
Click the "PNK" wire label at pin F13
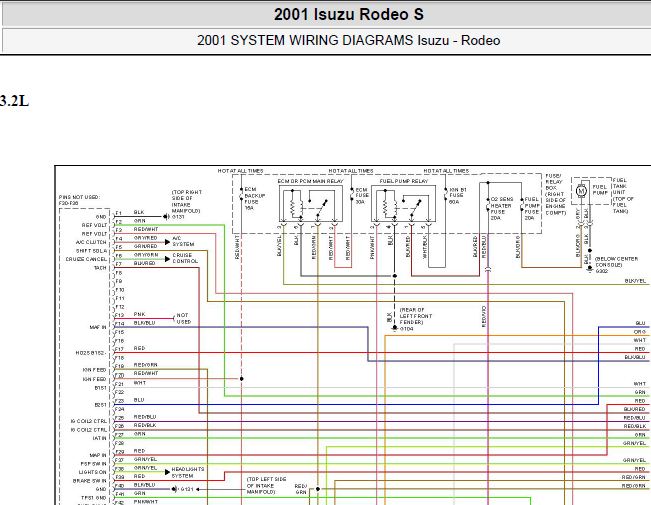pyautogui.click(x=140, y=314)
